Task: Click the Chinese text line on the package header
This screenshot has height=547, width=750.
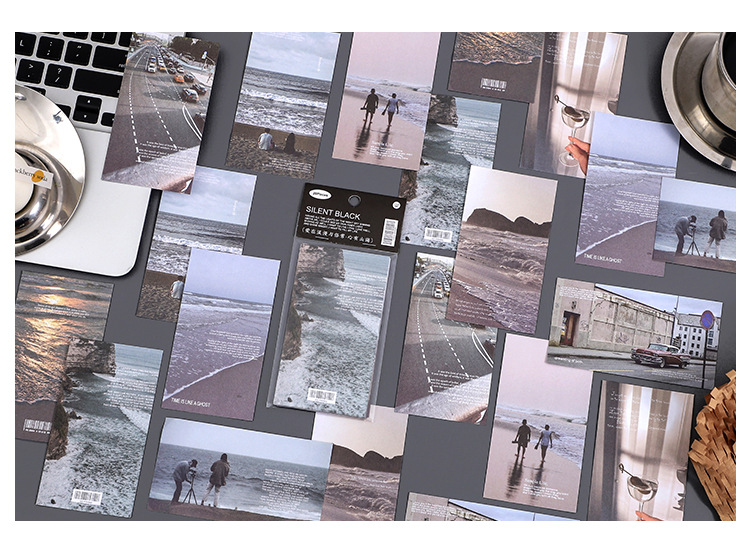Action: (336, 236)
